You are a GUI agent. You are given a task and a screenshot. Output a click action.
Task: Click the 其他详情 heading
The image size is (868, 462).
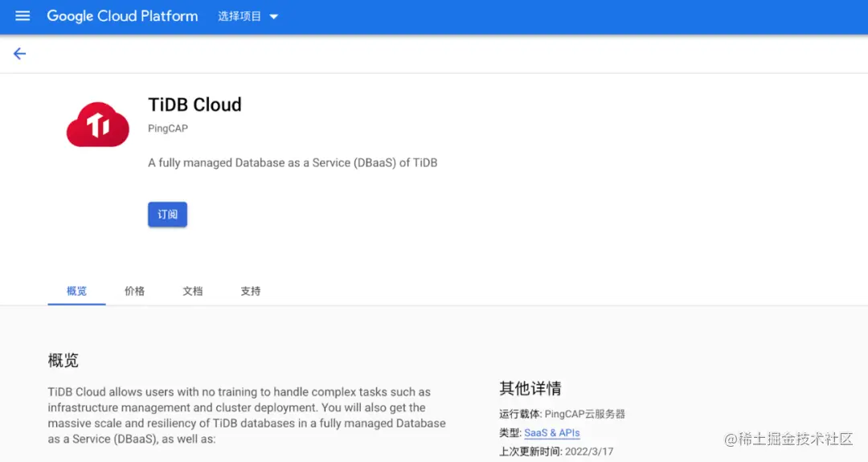point(530,388)
